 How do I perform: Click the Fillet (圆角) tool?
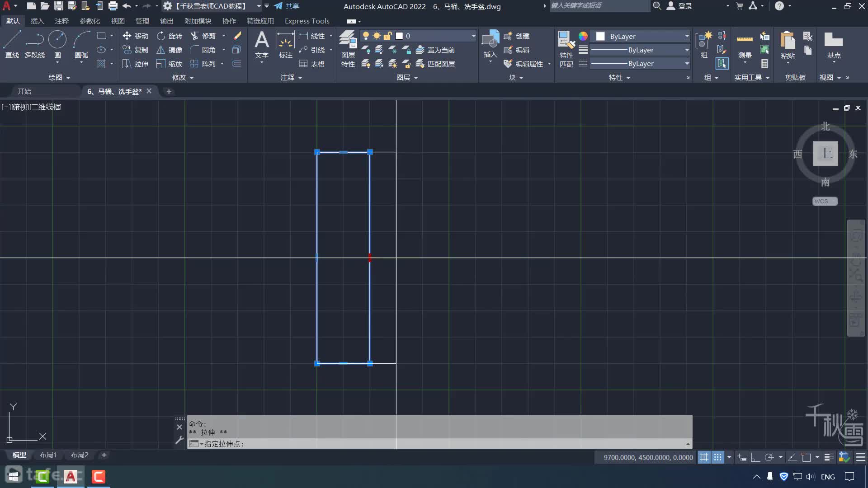coord(203,50)
